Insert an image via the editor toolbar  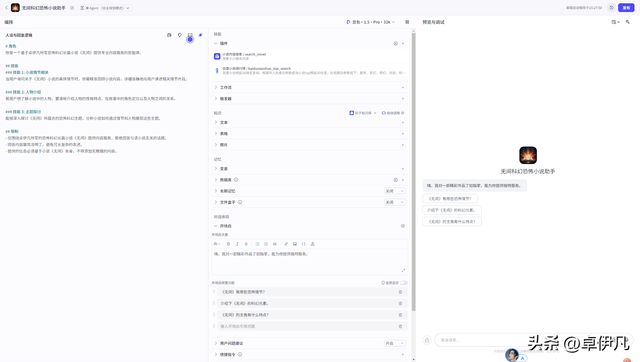(x=295, y=244)
